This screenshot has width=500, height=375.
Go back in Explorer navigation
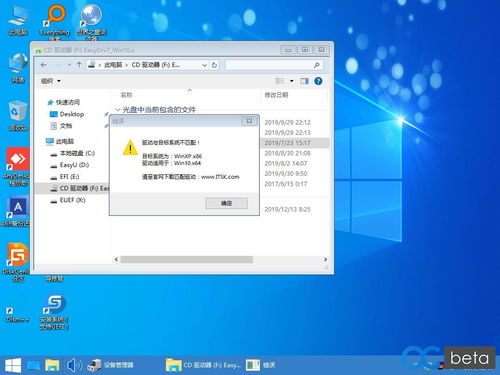(x=43, y=65)
